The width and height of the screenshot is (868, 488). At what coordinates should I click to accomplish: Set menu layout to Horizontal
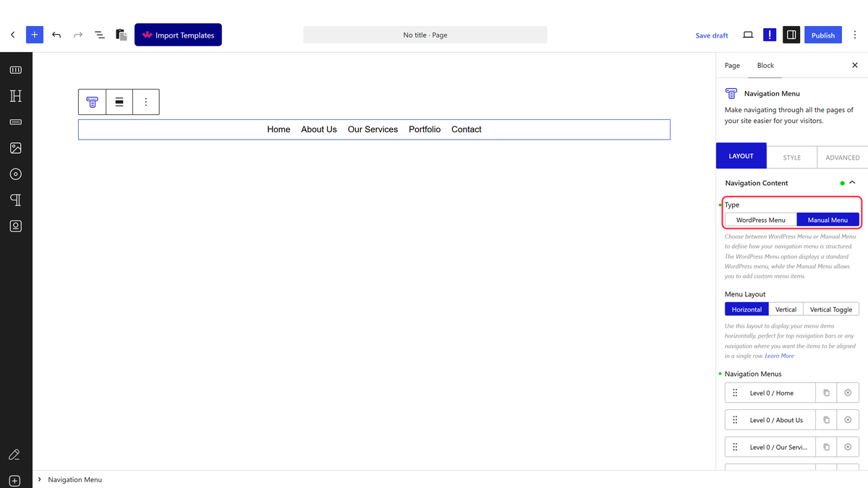click(x=746, y=309)
